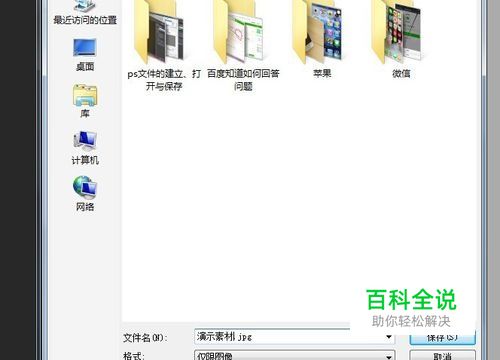Select the folder "百度知道如何回答问题"

pyautogui.click(x=243, y=46)
